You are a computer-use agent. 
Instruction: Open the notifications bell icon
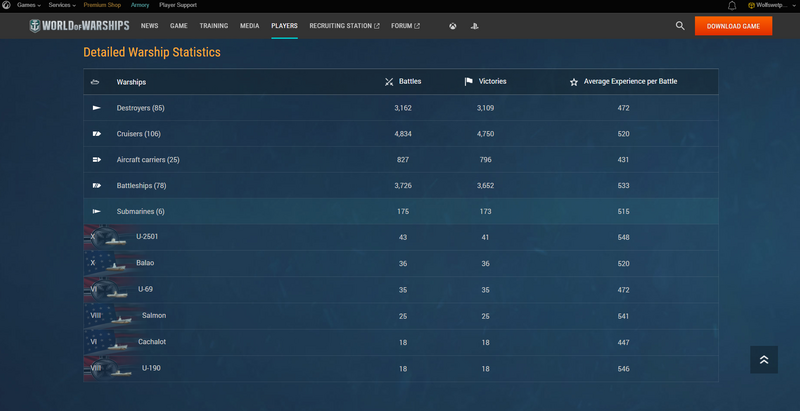pyautogui.click(x=732, y=5)
